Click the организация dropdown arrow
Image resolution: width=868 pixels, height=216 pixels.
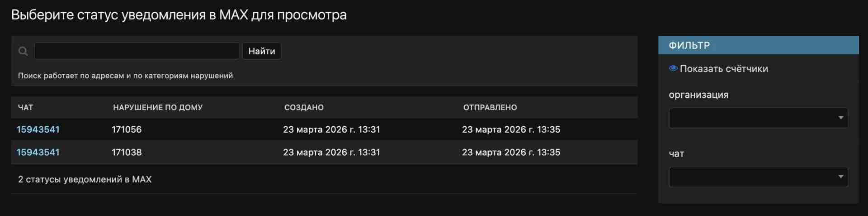coord(840,118)
